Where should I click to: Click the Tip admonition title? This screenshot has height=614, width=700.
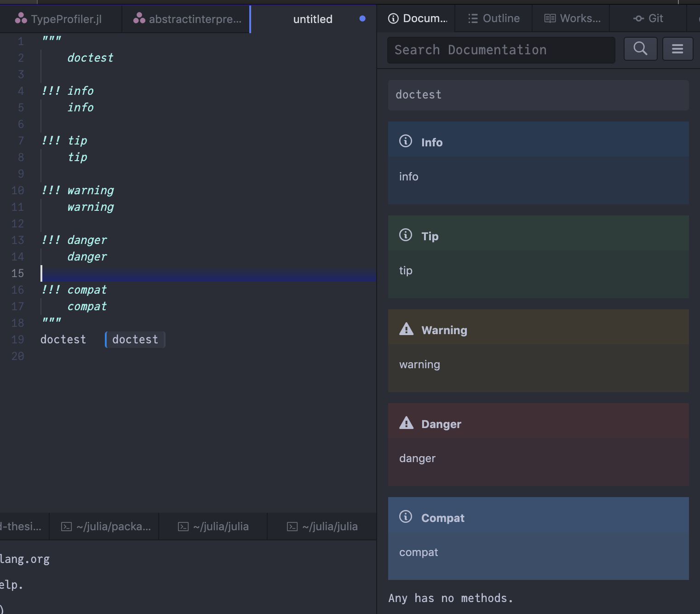point(430,237)
